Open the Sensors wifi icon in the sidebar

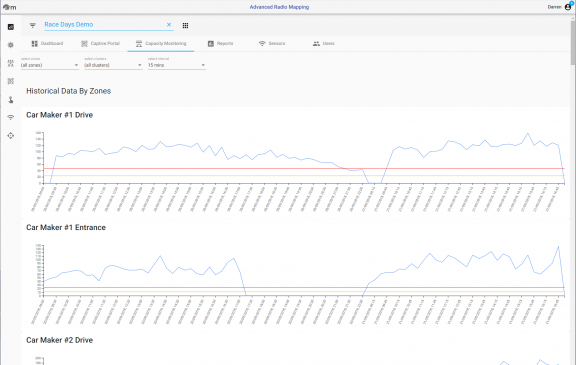(11, 118)
